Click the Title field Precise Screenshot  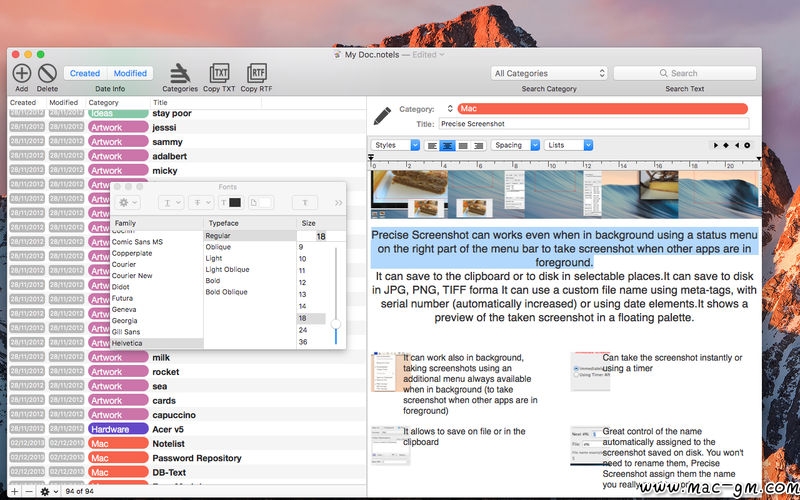click(594, 124)
